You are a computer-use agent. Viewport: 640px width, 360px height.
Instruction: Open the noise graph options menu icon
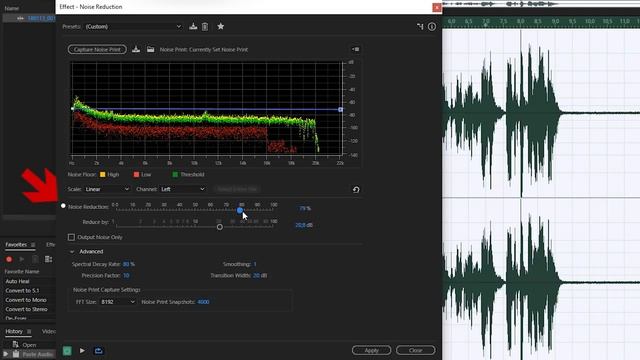point(356,49)
